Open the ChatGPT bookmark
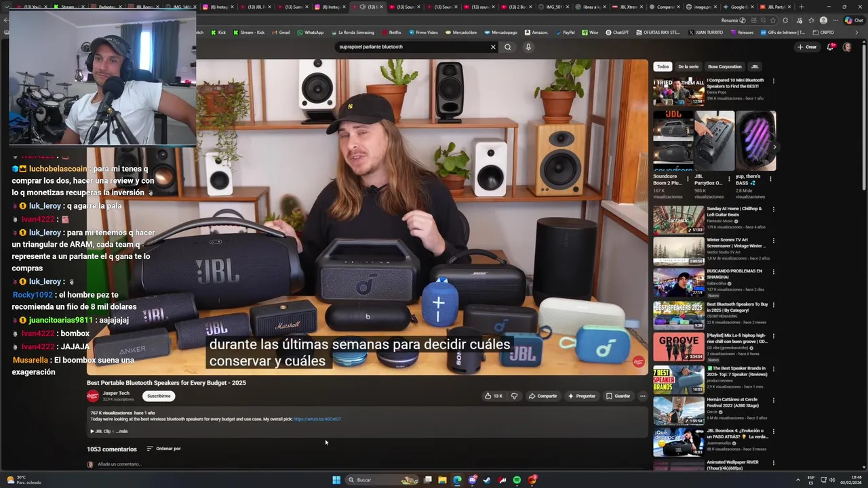 point(618,33)
